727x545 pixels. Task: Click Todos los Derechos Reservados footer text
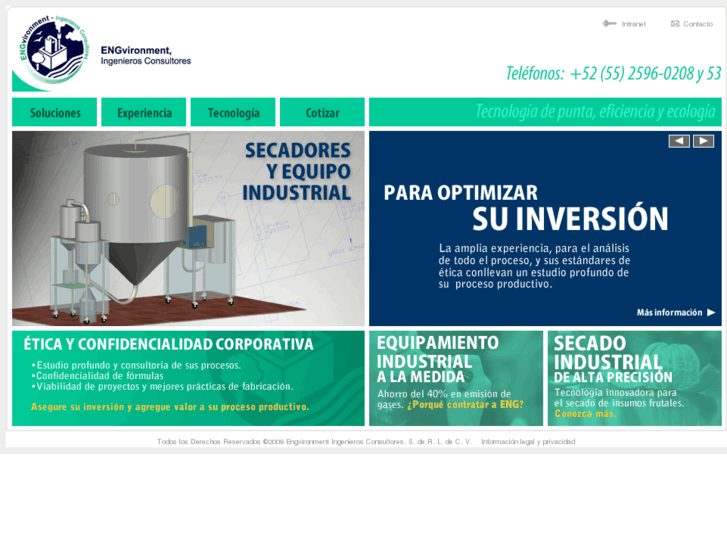314,442
